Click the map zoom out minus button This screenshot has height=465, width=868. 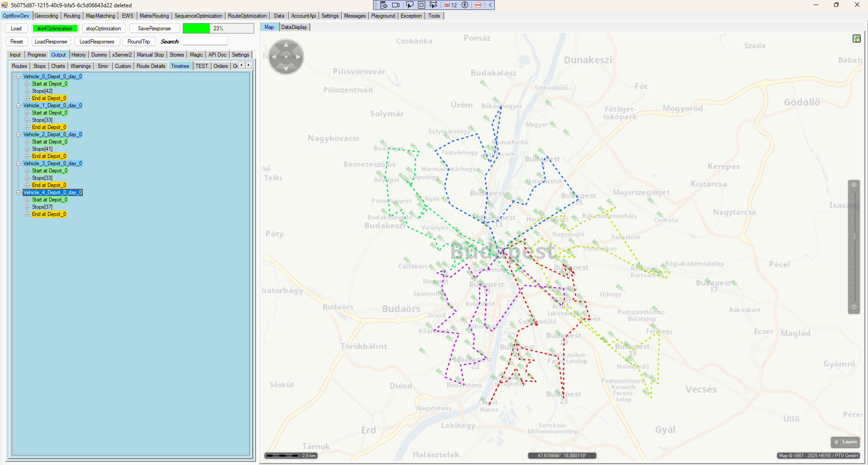pyautogui.click(x=854, y=307)
